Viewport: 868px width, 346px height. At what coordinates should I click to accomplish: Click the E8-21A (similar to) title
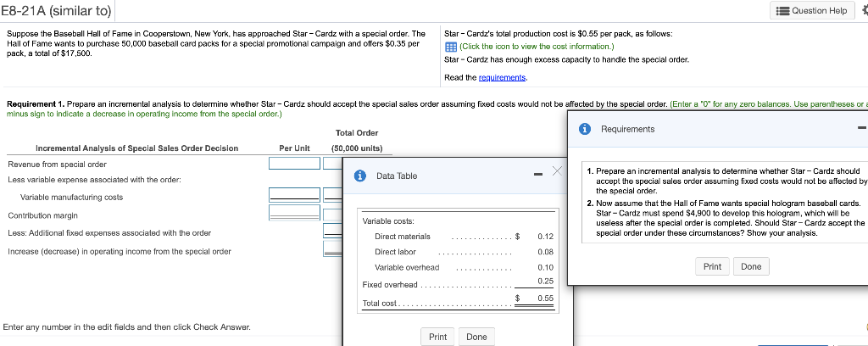pos(56,10)
